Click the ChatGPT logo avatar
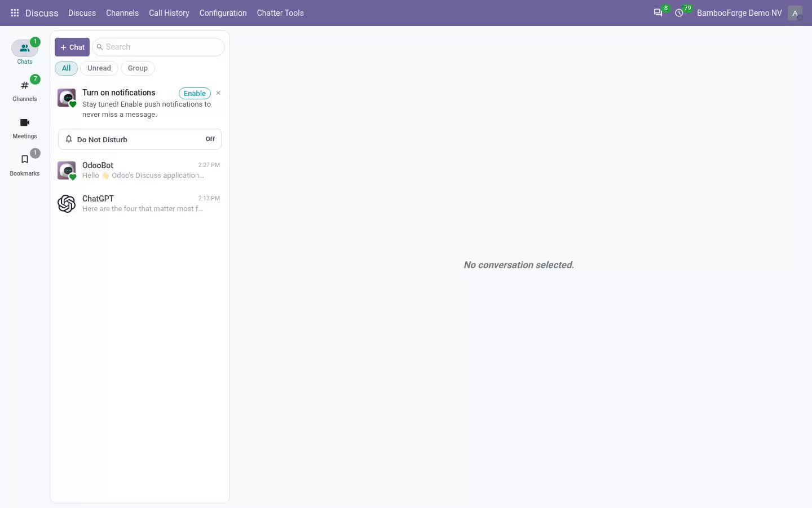Viewport: 812px width, 508px height. click(x=67, y=204)
